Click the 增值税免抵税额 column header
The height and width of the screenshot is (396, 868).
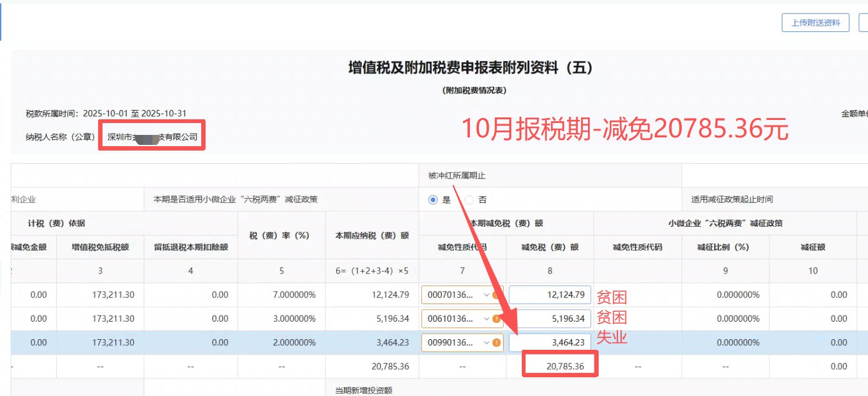[x=100, y=247]
